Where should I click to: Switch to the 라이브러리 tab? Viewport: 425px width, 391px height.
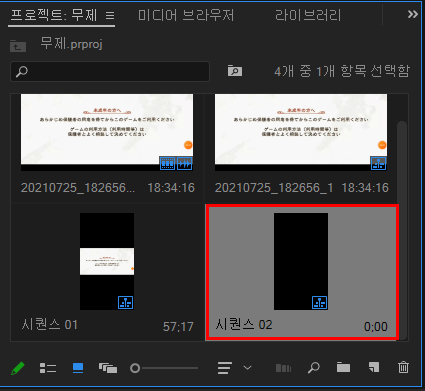308,15
